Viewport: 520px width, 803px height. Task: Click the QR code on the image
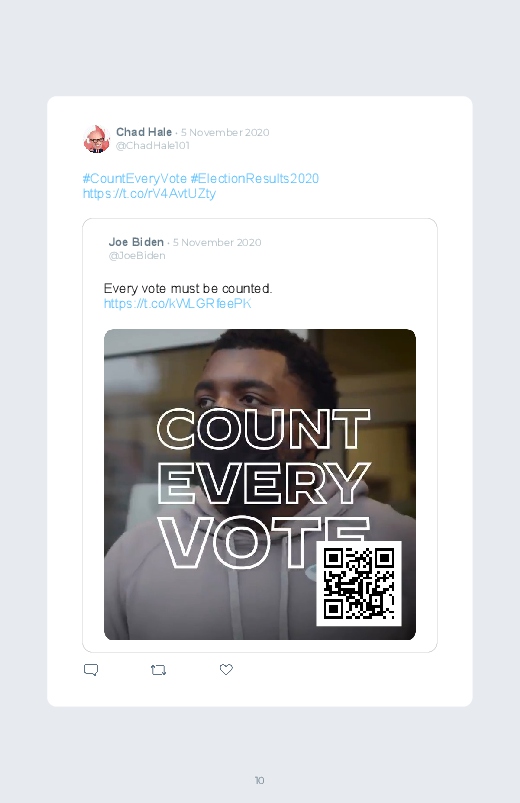(x=359, y=583)
